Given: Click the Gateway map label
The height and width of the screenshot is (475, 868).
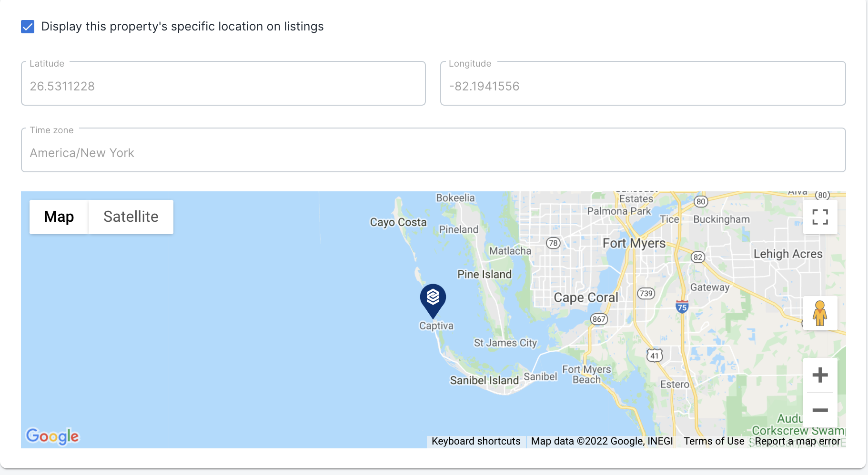Looking at the screenshot, I should coord(710,287).
